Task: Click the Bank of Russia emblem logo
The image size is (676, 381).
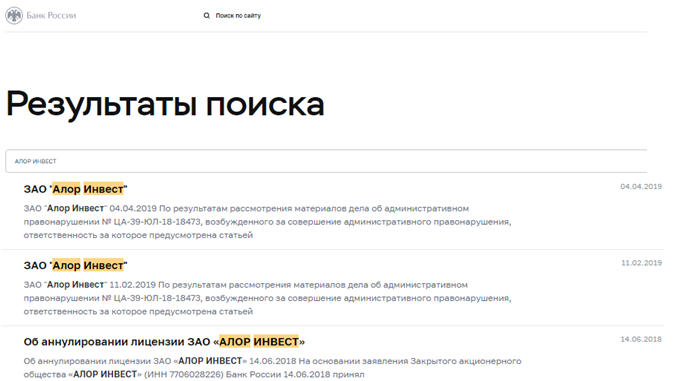Action: click(14, 16)
